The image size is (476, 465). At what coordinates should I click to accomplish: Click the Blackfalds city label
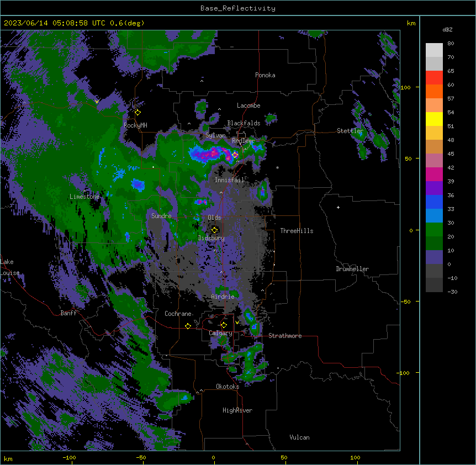tap(244, 123)
